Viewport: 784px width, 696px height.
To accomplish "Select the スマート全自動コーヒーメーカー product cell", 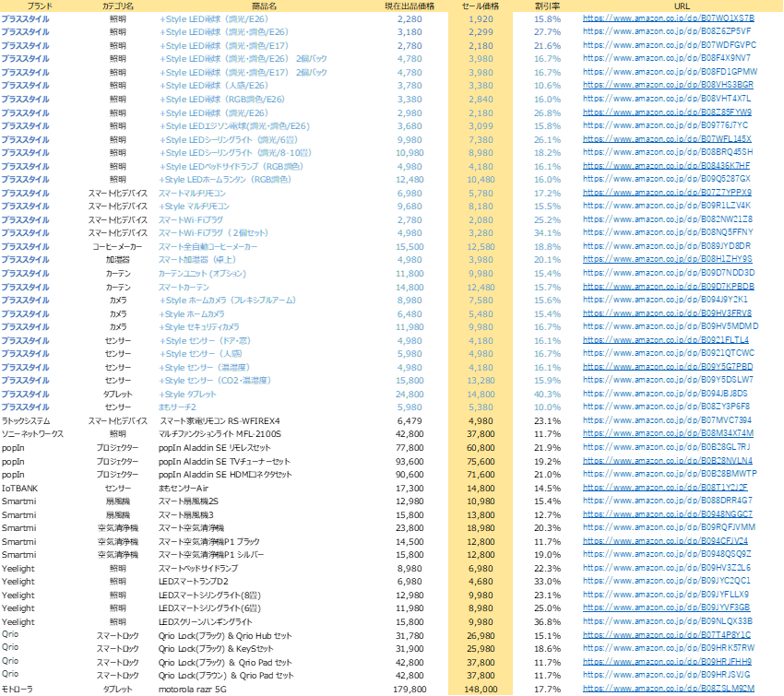I will 208,247.
